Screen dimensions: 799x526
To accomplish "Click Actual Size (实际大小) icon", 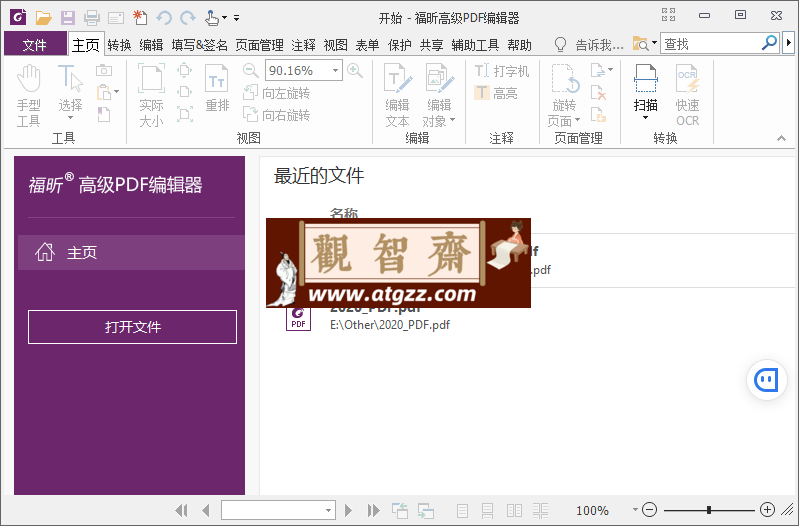I will point(151,95).
